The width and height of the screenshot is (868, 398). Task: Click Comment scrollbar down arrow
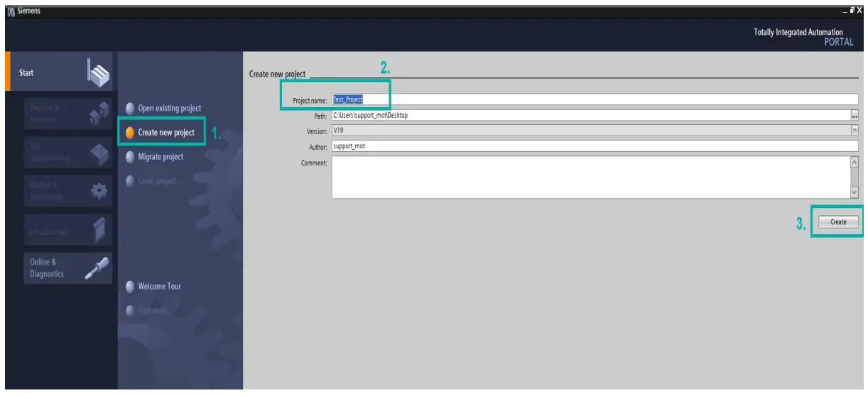pos(855,192)
